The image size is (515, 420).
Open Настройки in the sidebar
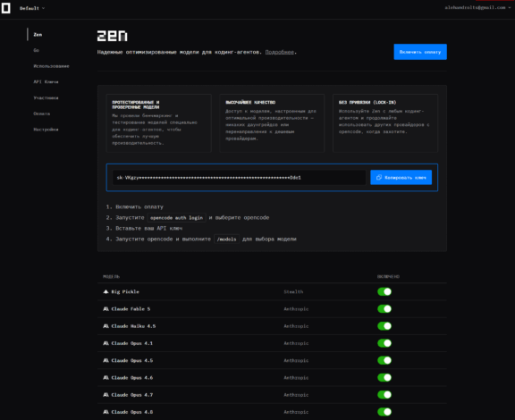click(x=46, y=130)
